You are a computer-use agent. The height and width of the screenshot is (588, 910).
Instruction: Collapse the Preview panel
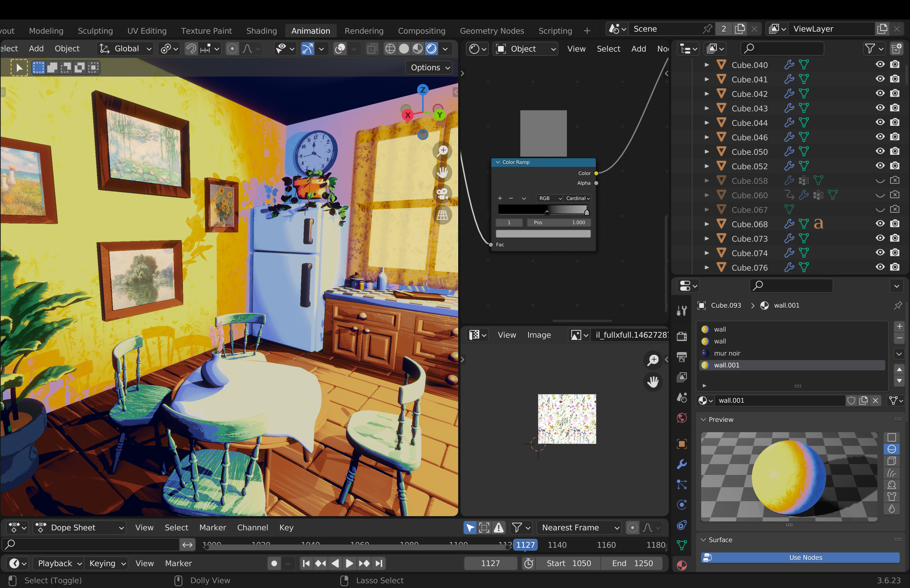pyautogui.click(x=703, y=420)
